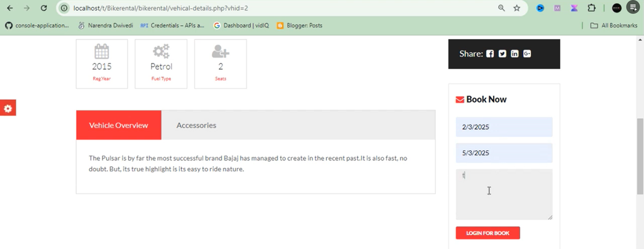
Task: Click the Share: label
Action: pos(471,54)
